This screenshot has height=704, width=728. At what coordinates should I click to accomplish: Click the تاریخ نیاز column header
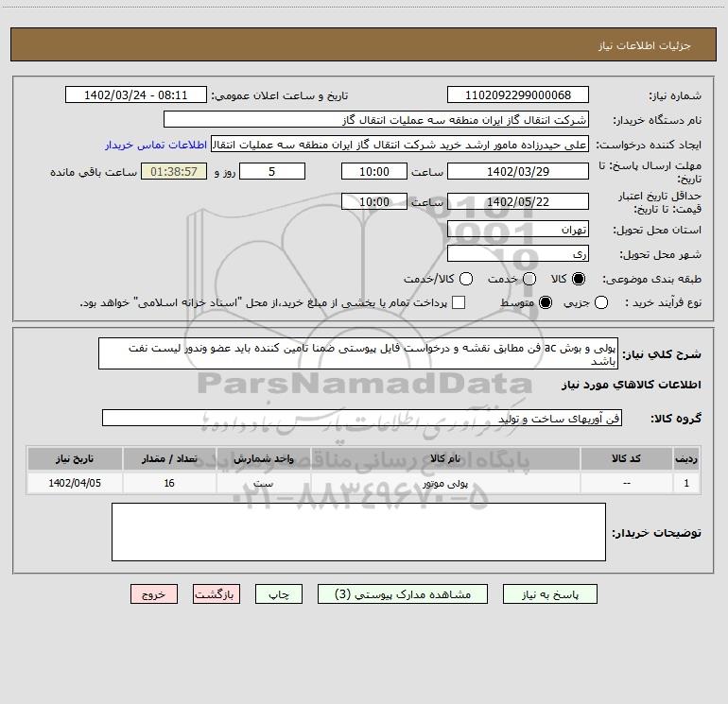tap(75, 458)
